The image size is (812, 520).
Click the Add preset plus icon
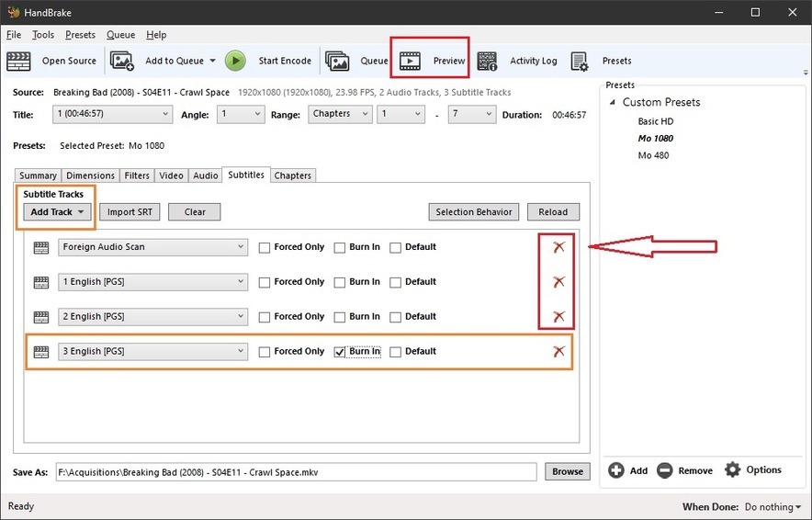[616, 470]
